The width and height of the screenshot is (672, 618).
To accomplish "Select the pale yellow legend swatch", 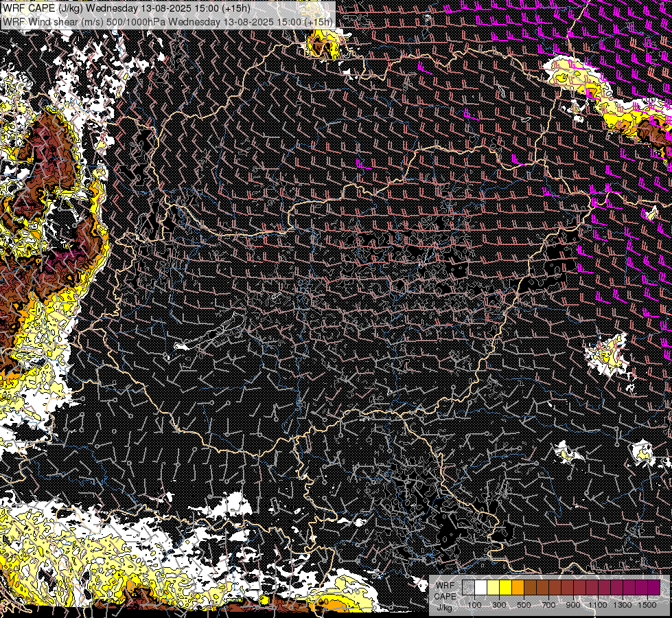I will coord(494,587).
